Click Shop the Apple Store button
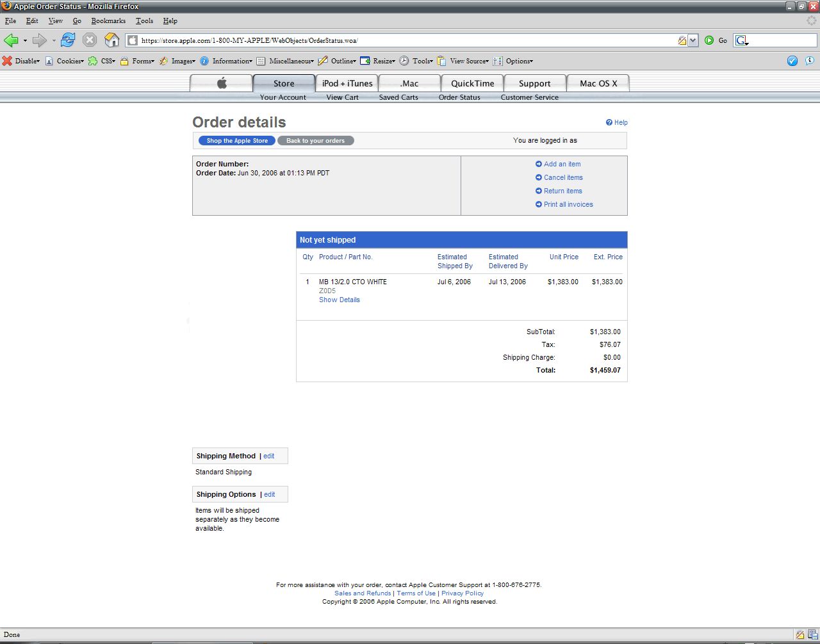This screenshot has width=820, height=644. pyautogui.click(x=237, y=140)
